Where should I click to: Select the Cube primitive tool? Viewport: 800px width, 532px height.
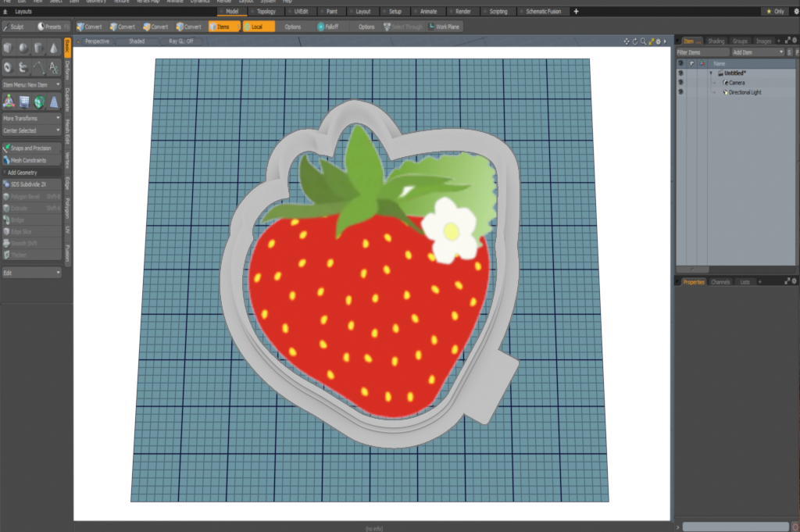pos(9,48)
